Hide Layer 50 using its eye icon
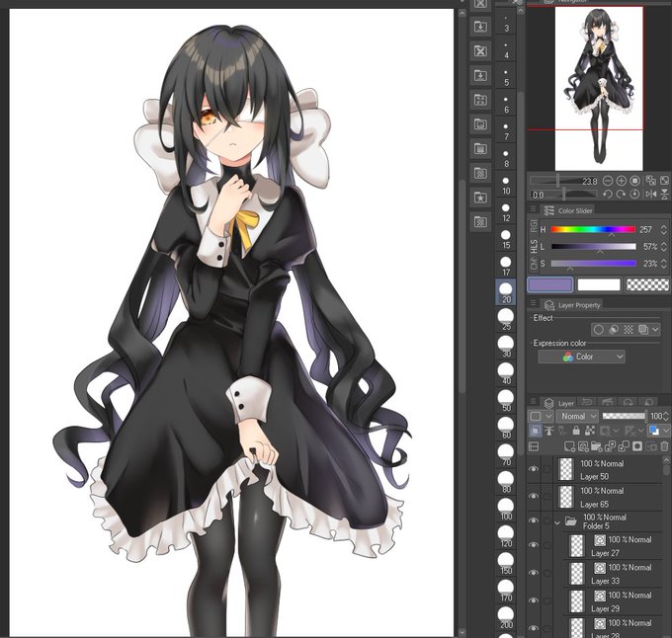The height and width of the screenshot is (638, 672). pos(534,469)
